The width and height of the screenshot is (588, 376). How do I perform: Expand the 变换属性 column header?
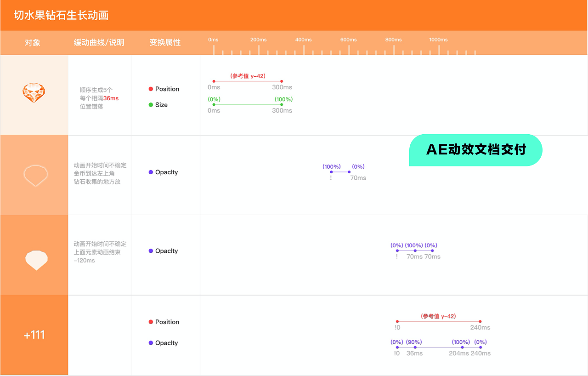click(x=165, y=42)
